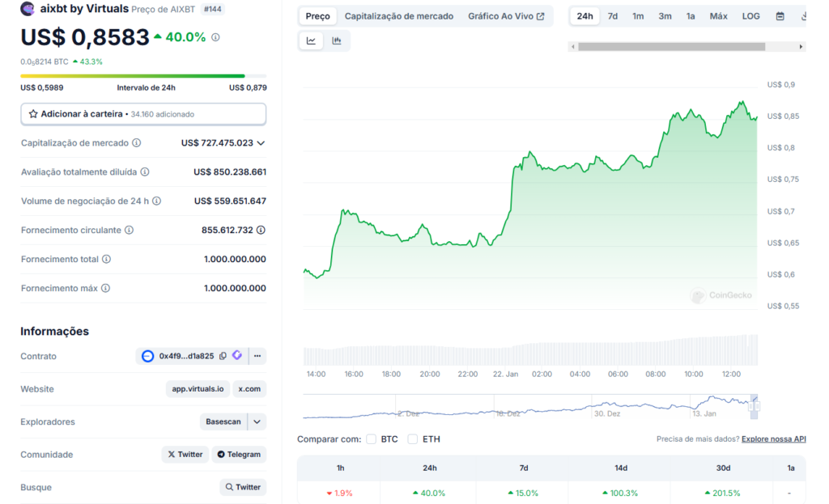Click the contract address 0x4f9...d1a825
The height and width of the screenshot is (504, 829).
(187, 356)
